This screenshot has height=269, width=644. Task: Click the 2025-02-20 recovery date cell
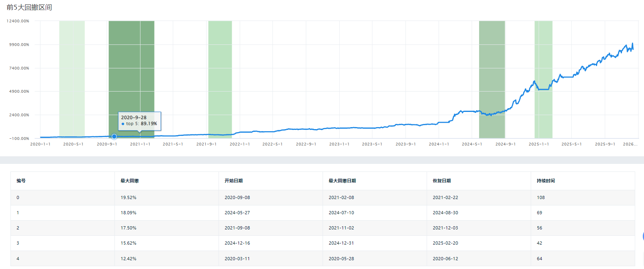coord(445,243)
